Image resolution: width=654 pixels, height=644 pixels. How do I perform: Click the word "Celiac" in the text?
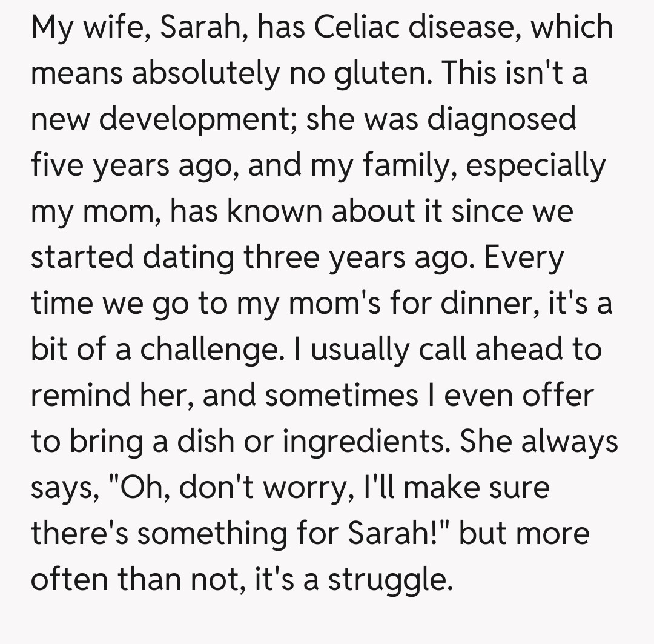pyautogui.click(x=359, y=28)
